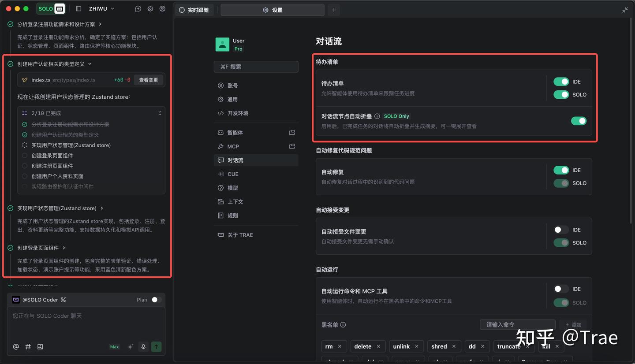
Task: Toggle the Plan mode switch
Action: click(x=156, y=300)
